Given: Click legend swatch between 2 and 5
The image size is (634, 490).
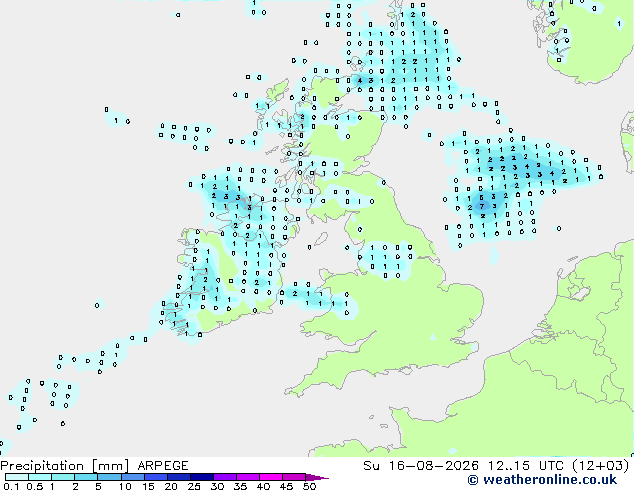Looking at the screenshot, I should 86,477.
